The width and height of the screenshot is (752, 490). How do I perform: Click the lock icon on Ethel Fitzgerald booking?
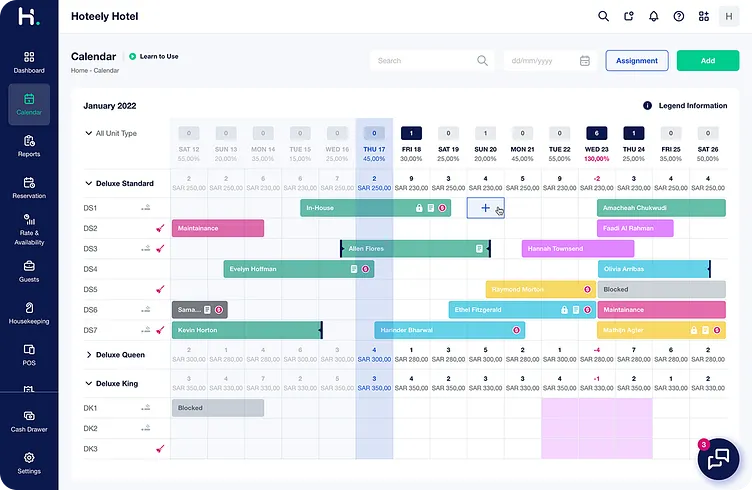tap(564, 310)
